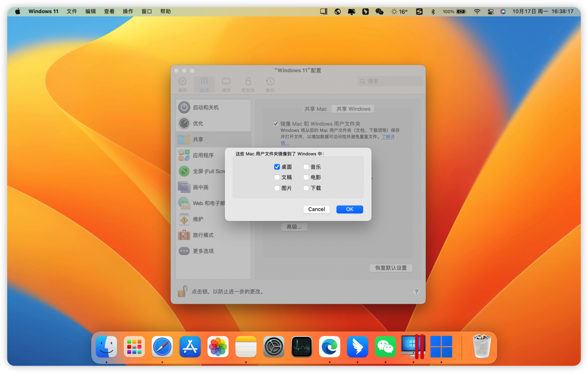Image resolution: width=588 pixels, height=373 pixels.
Task: Click 恢复默认设置 button
Action: [391, 268]
